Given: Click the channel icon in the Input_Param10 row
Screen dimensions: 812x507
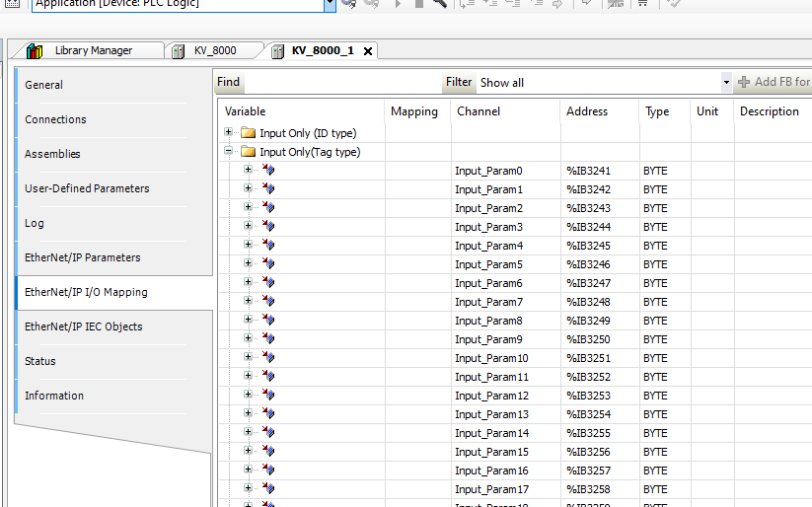Looking at the screenshot, I should click(268, 357).
